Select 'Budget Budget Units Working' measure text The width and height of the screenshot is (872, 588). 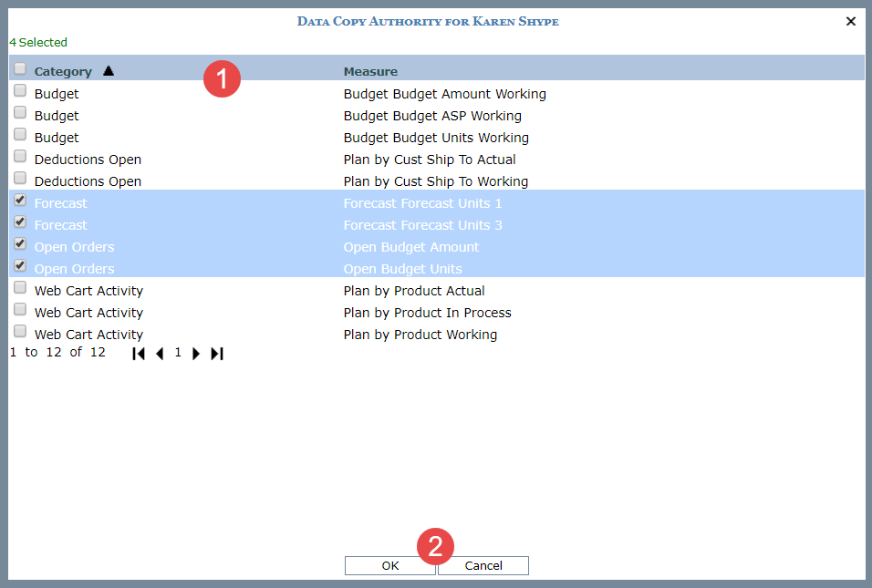tap(436, 138)
